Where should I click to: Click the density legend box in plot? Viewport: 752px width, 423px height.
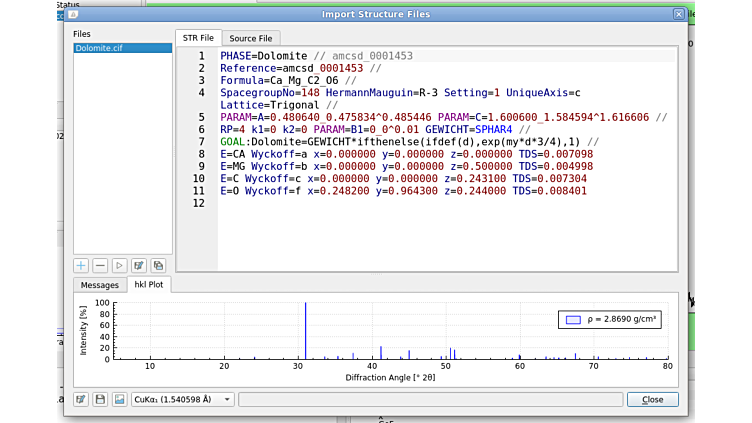point(609,320)
